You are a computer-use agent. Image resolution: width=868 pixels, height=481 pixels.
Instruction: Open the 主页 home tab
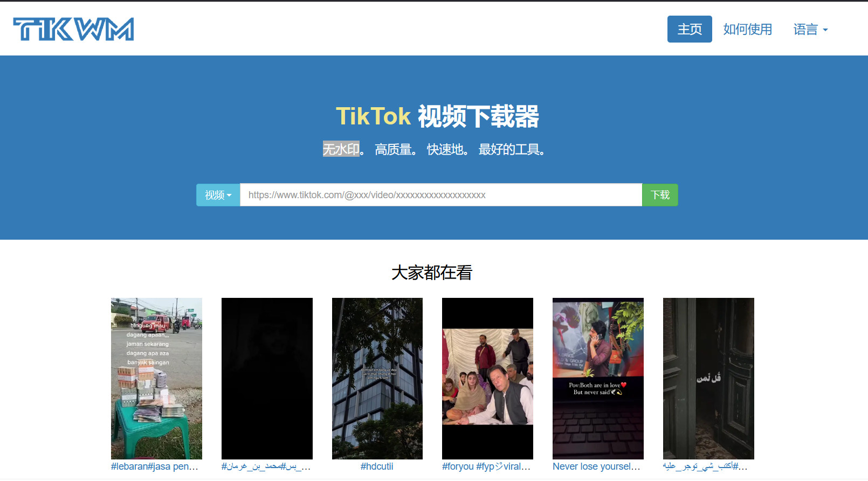coord(689,29)
